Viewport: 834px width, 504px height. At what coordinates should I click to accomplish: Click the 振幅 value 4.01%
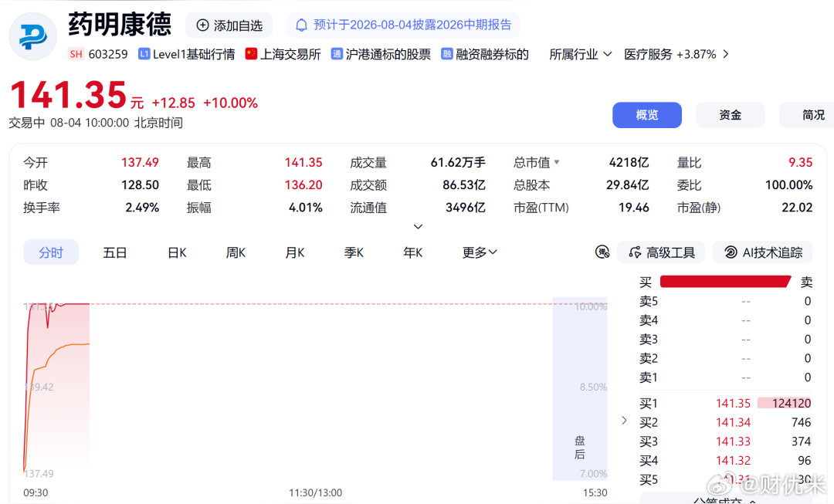click(305, 208)
